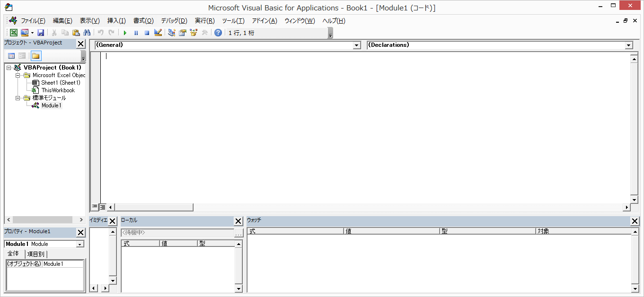Viewport: 644px width, 297px height.
Task: Collapse the 標準モジュール folder in the tree
Action: click(x=18, y=98)
